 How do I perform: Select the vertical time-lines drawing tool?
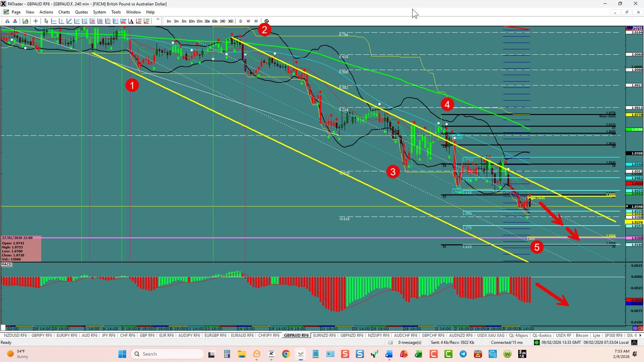pyautogui.click(x=115, y=21)
